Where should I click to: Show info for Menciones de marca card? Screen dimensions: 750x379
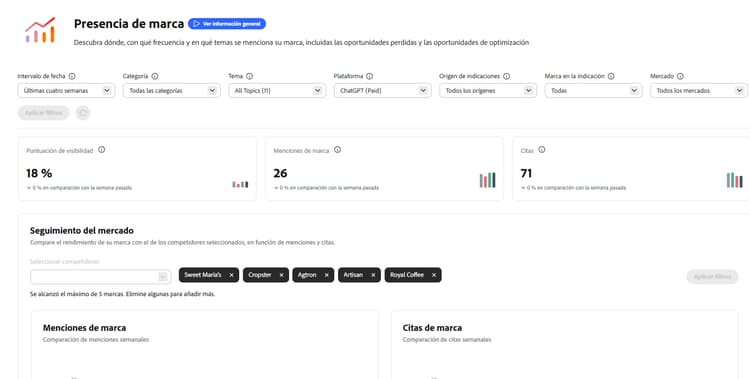(x=337, y=150)
